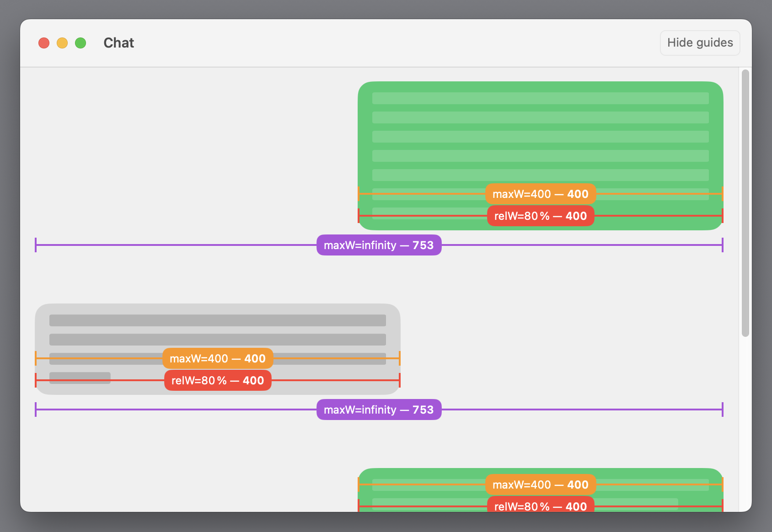772x532 pixels.
Task: Zoom the Chat window with the green button
Action: coord(80,43)
